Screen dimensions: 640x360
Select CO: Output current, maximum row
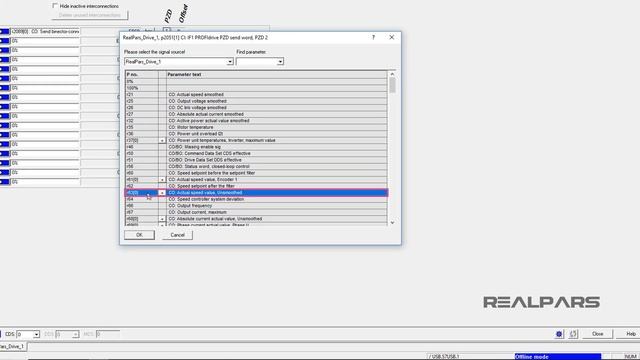pos(256,212)
